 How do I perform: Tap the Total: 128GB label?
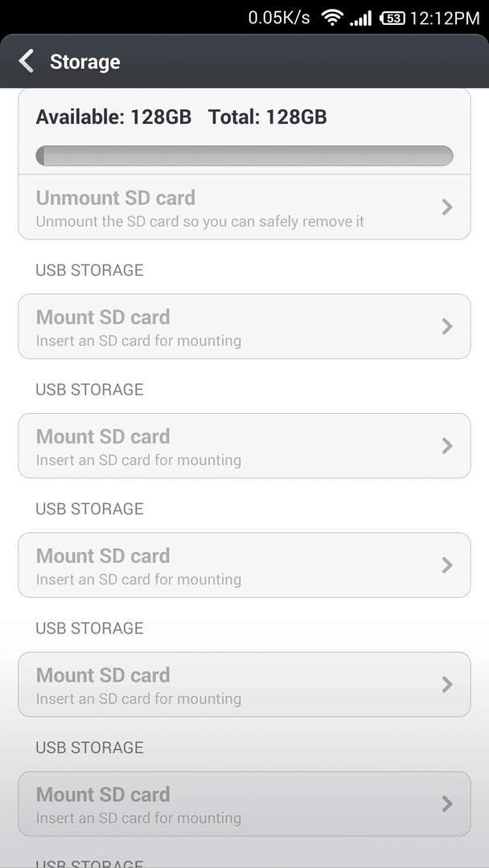click(268, 117)
